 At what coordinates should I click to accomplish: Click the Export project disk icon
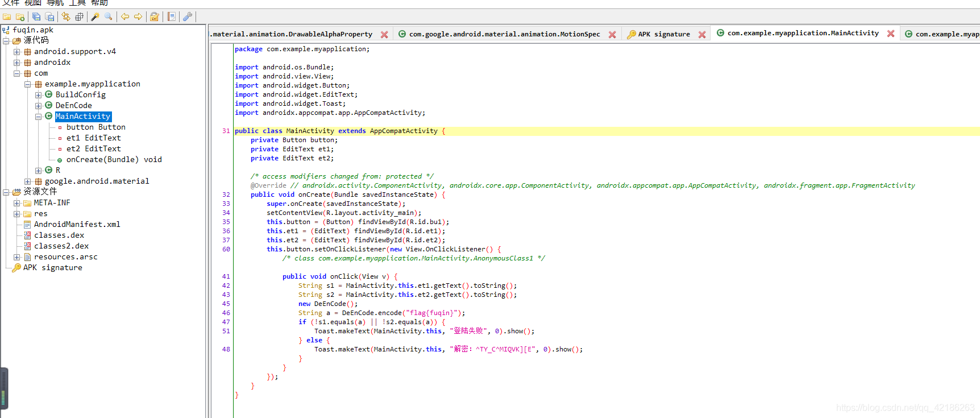(49, 17)
